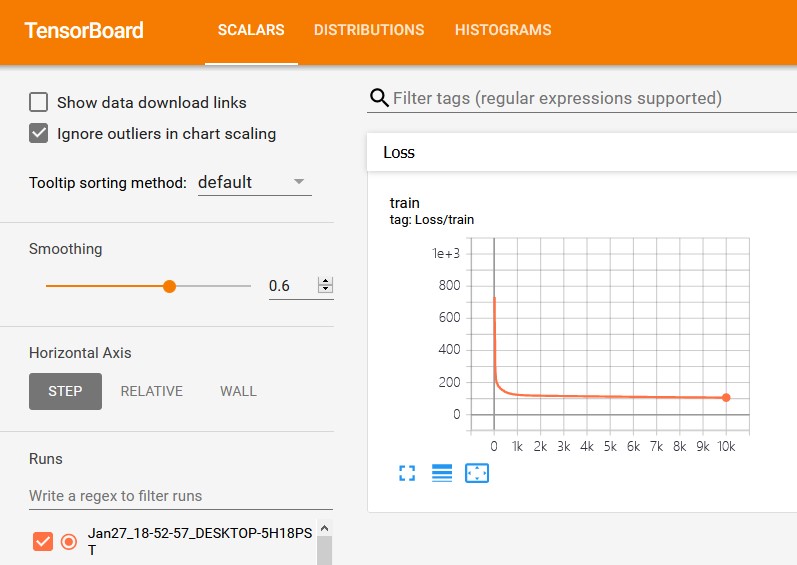The width and height of the screenshot is (797, 565).
Task: Toggle the Jan27_18-52-57 run checkbox
Action: (43, 541)
